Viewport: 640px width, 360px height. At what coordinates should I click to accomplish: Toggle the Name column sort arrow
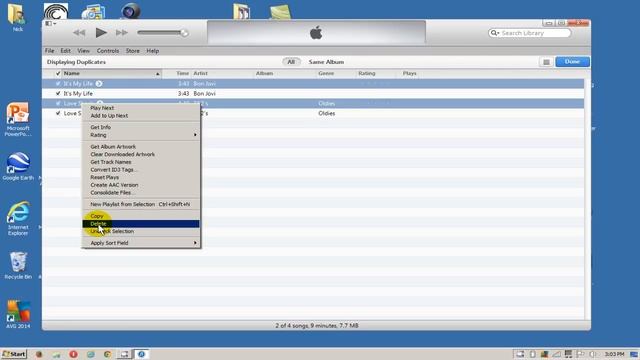point(158,74)
